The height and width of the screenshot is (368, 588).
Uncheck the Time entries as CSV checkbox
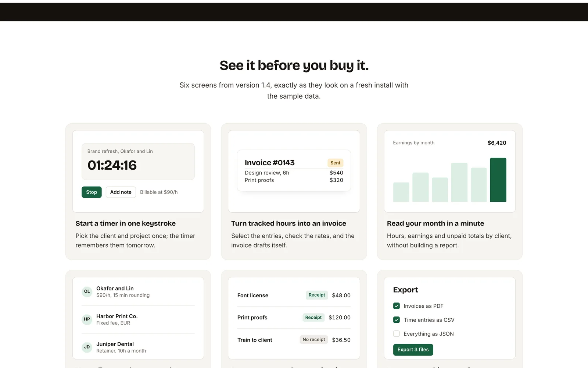pos(397,320)
